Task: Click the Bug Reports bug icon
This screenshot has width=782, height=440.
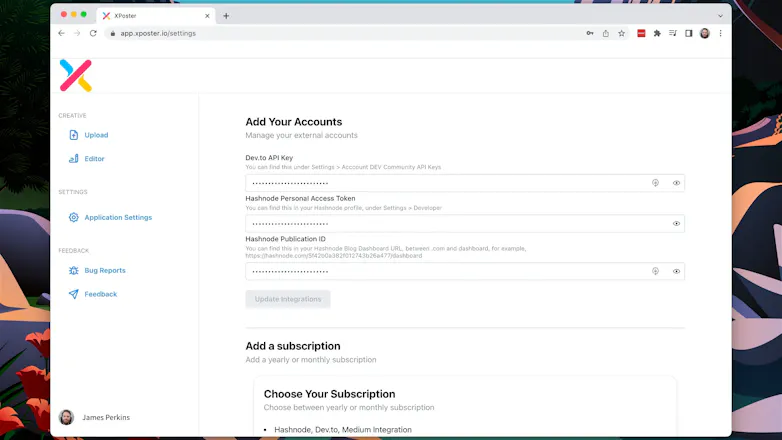Action: (73, 270)
